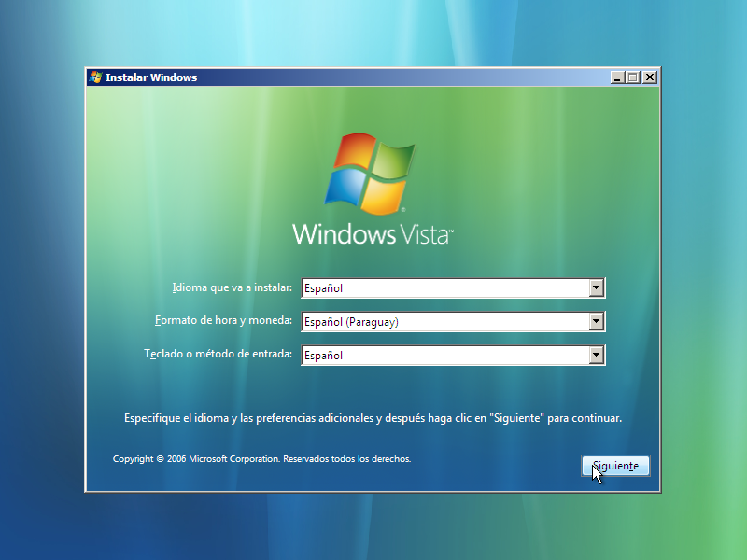The image size is (747, 560).
Task: Click the keyboard input method text field
Action: pyautogui.click(x=420, y=355)
